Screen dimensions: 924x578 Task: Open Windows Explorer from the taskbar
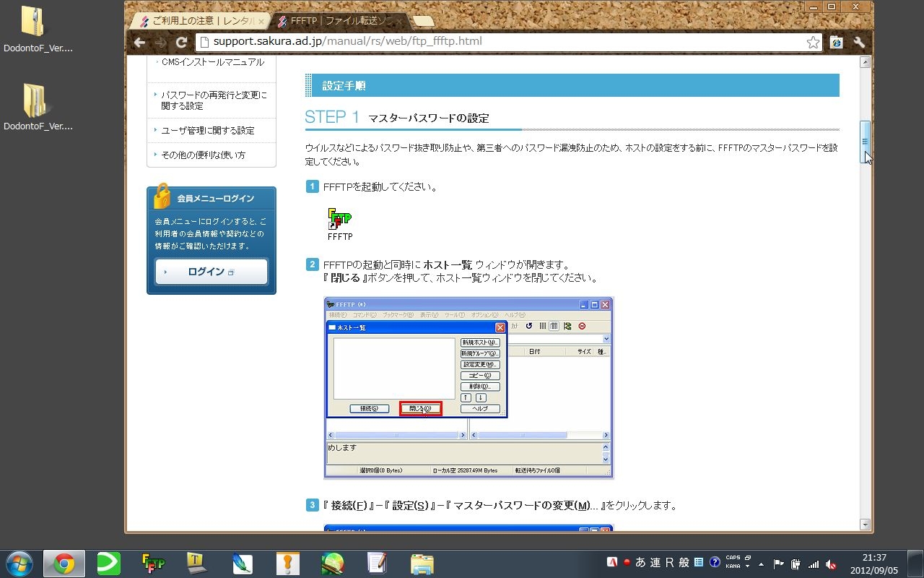pyautogui.click(x=422, y=564)
